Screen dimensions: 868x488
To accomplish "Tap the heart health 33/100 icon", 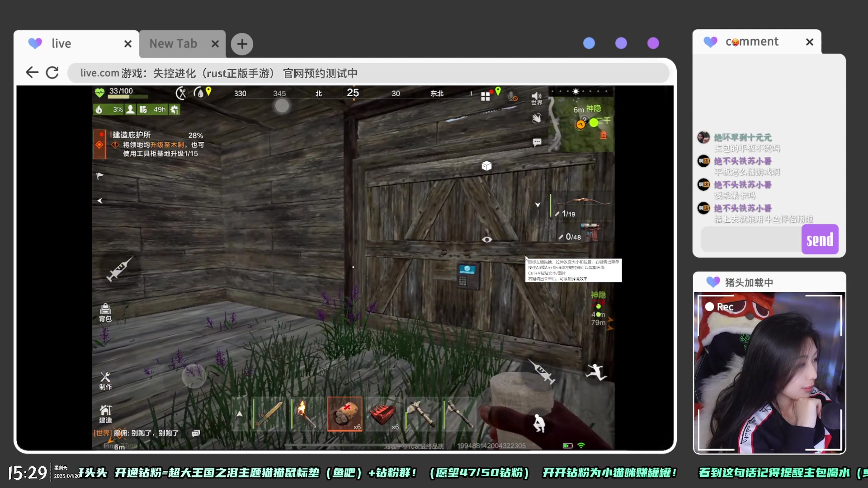I will (x=99, y=93).
